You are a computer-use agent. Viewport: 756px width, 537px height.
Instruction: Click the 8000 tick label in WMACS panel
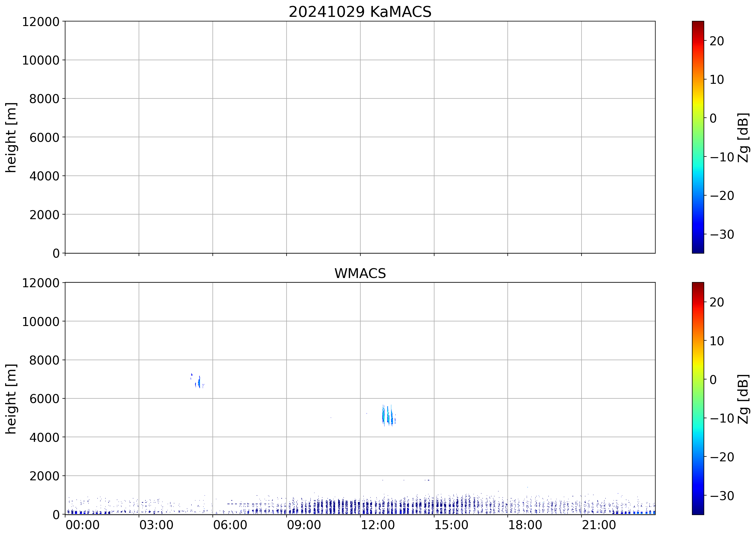(x=44, y=360)
